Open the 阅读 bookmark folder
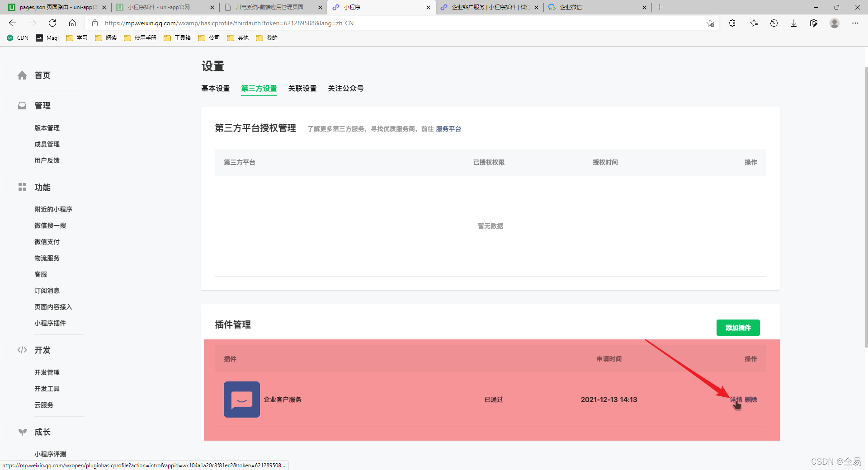Viewport: 868px width, 470px height. [106, 38]
